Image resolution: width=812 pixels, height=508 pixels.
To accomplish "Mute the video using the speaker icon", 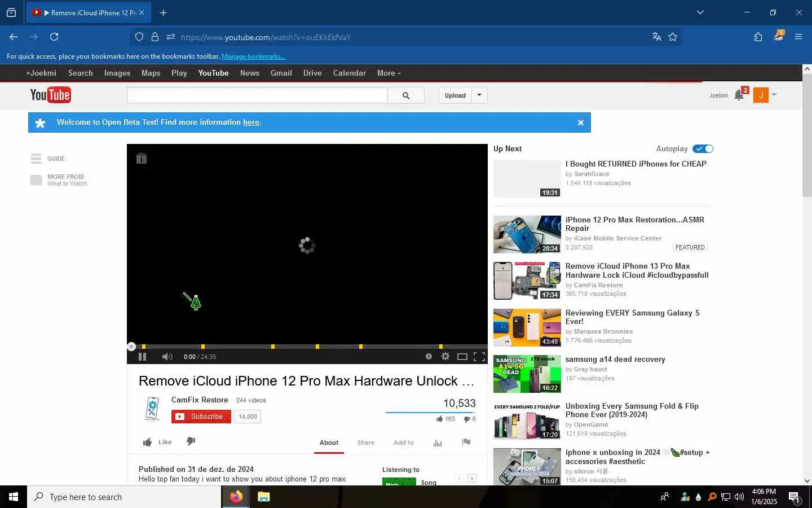I will pyautogui.click(x=167, y=357).
